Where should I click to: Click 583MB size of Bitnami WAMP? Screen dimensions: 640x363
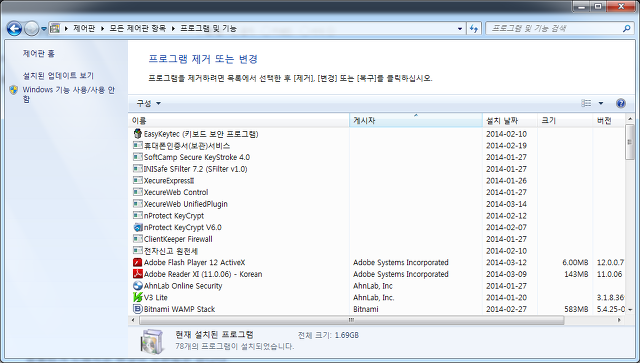tap(576, 309)
